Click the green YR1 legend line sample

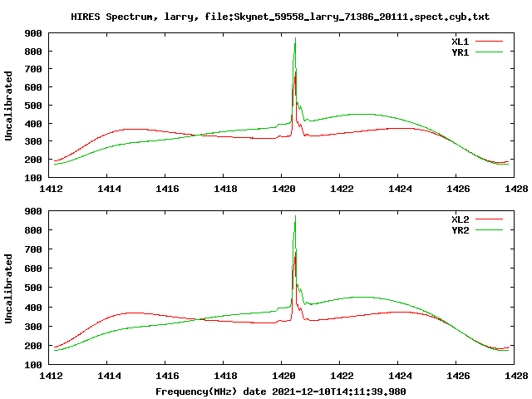pos(489,52)
